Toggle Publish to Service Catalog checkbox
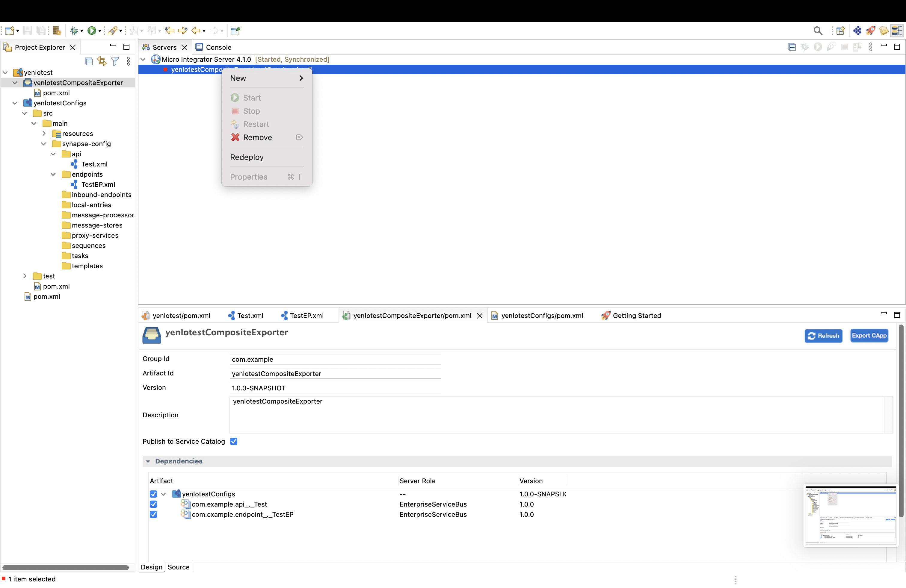This screenshot has width=906, height=588. tap(234, 441)
